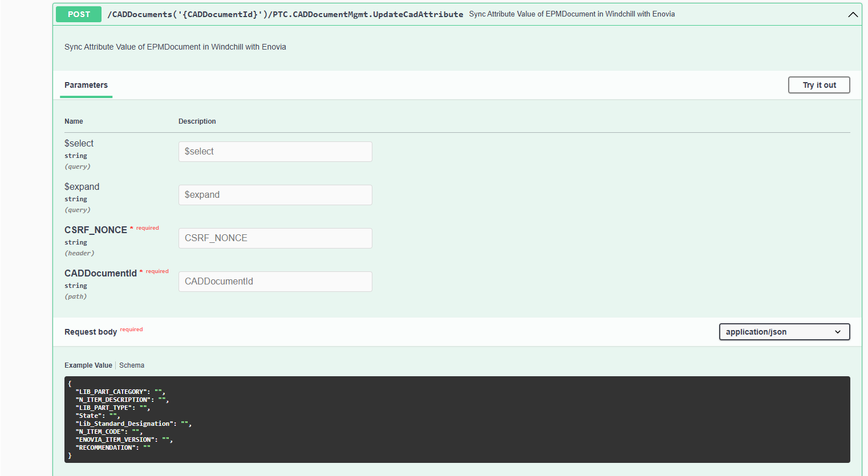Click the green POST method badge
The image size is (868, 476).
pos(78,14)
